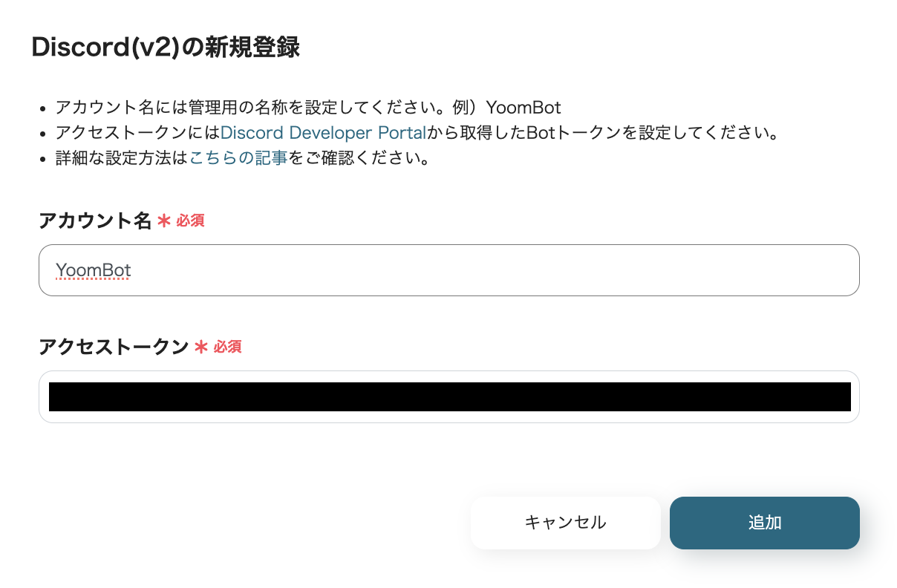Viewport: 897px width, 588px height.
Task: Click the Discord Developer Portal link
Action: (x=323, y=132)
